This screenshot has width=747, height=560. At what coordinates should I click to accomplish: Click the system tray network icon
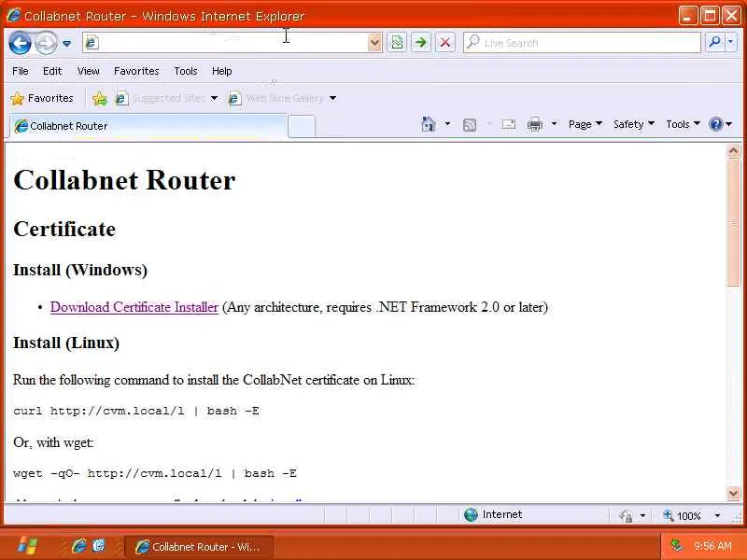tap(676, 545)
